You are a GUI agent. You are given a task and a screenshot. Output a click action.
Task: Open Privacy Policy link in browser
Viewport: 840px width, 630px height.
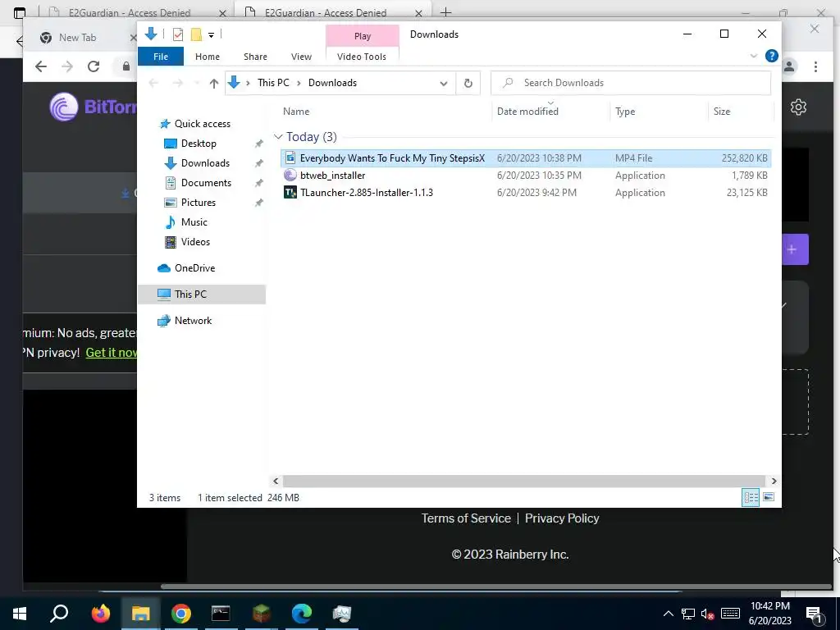pos(562,518)
